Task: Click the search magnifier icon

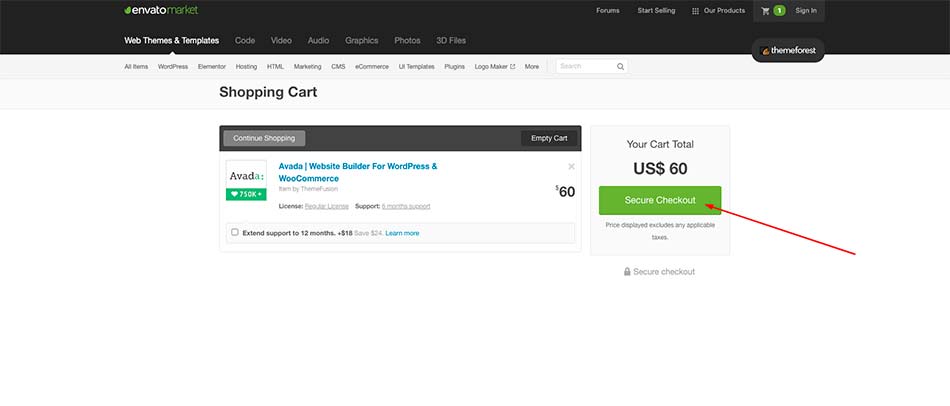Action: click(620, 67)
